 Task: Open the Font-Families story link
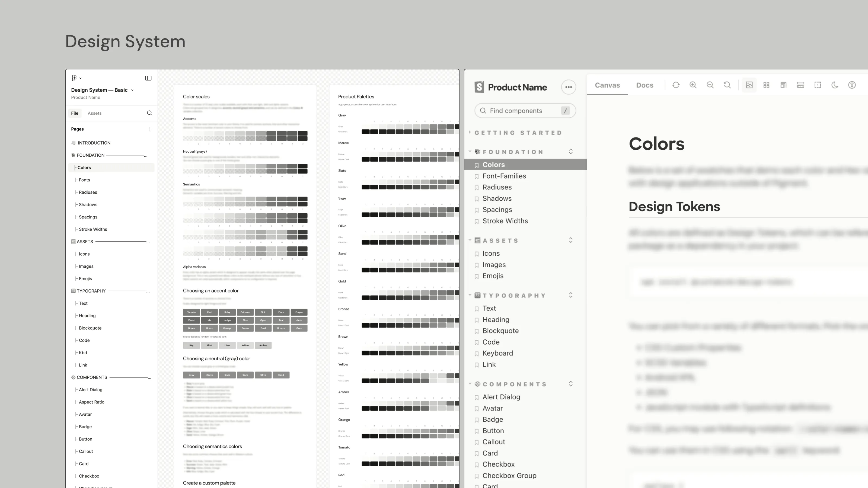click(504, 176)
